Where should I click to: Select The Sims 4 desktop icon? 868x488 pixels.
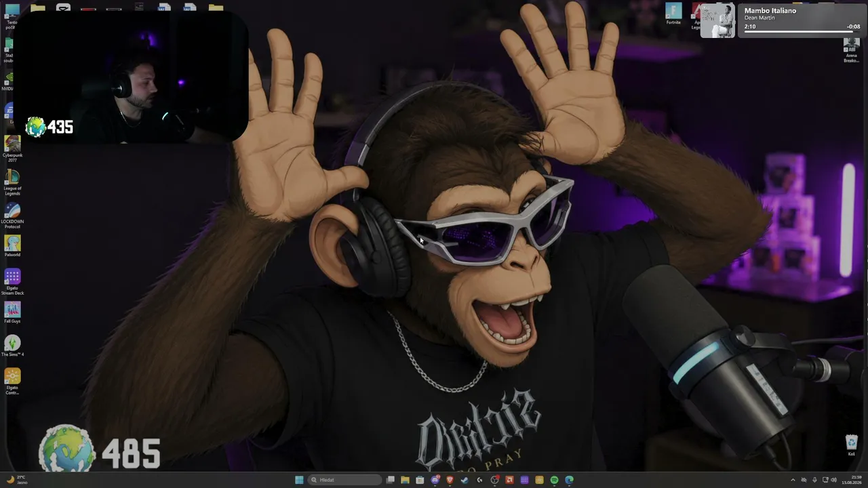point(12,345)
